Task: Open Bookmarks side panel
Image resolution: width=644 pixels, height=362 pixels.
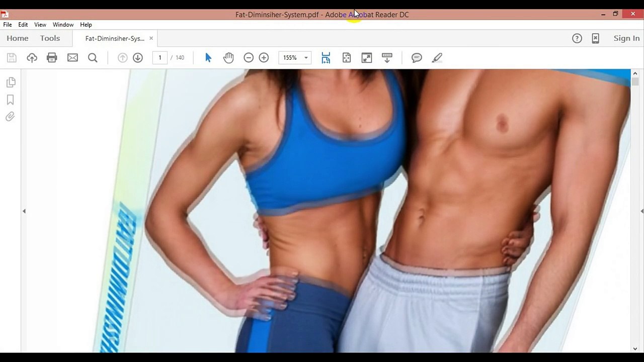Action: [x=10, y=100]
